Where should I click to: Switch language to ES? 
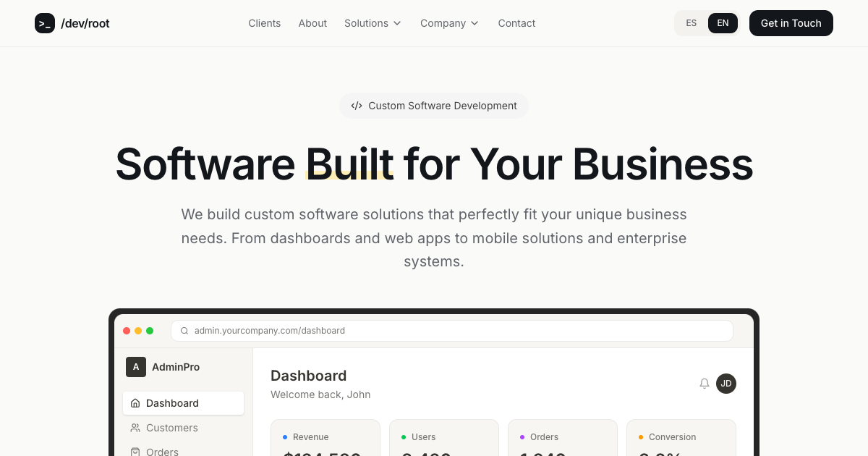pos(692,23)
